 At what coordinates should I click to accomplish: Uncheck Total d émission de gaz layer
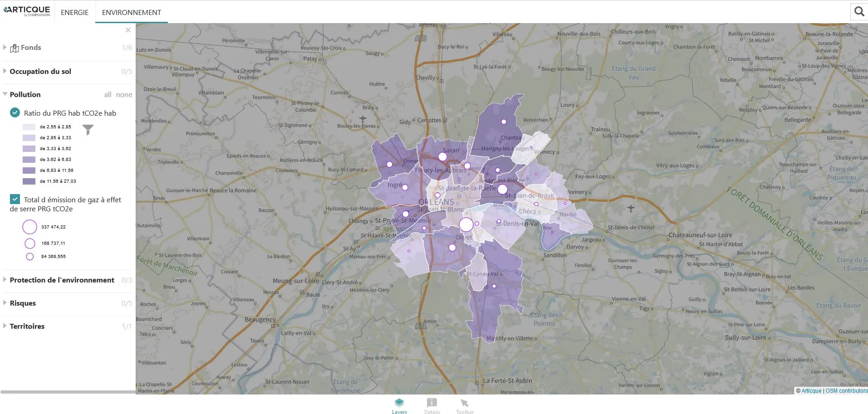(15, 199)
